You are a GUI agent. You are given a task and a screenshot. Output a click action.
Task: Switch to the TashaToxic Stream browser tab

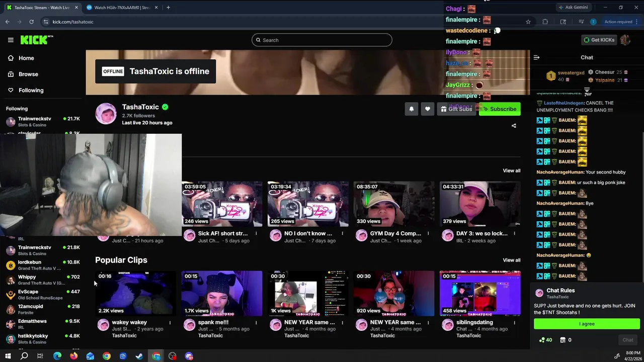[41, 8]
